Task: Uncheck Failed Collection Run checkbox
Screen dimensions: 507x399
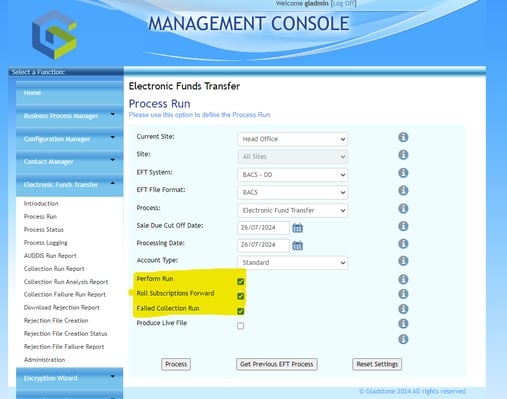Action: click(240, 311)
